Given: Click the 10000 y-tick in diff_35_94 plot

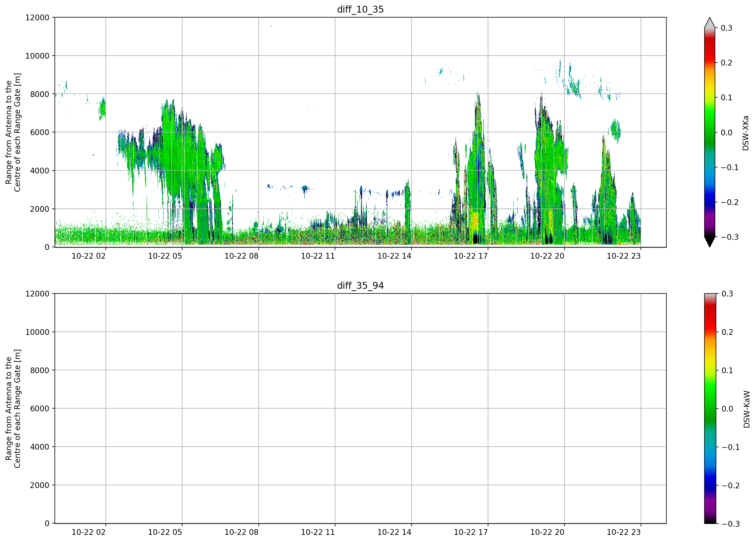Looking at the screenshot, I should pos(37,332).
